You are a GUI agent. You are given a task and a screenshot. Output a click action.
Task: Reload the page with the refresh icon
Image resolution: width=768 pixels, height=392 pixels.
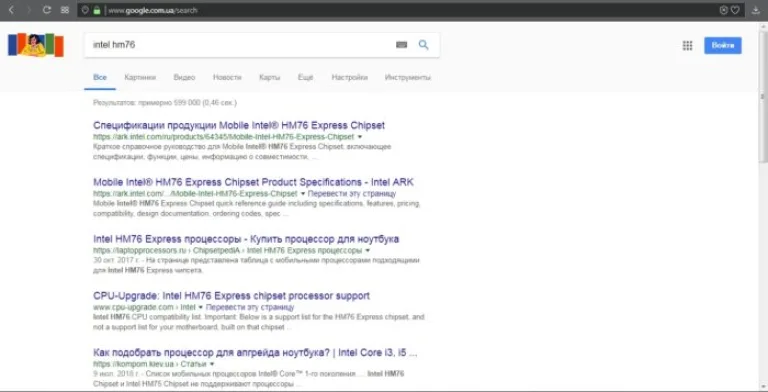coord(47,10)
